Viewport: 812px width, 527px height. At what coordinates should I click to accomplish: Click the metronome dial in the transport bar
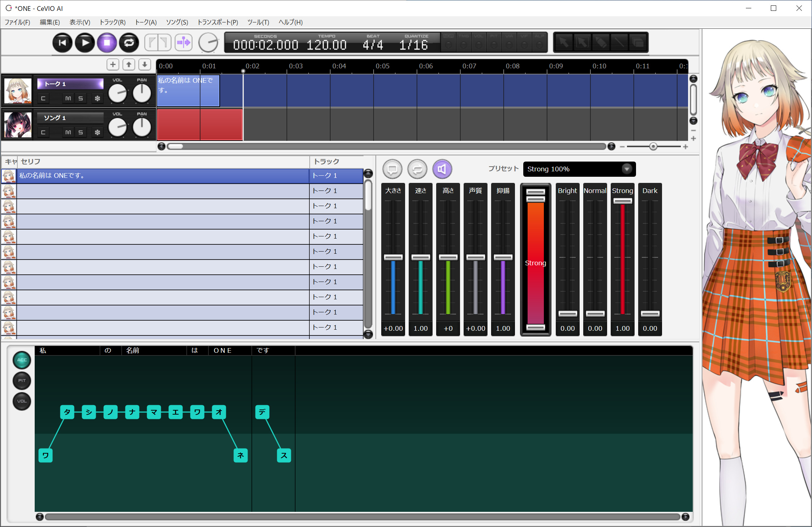pyautogui.click(x=209, y=43)
